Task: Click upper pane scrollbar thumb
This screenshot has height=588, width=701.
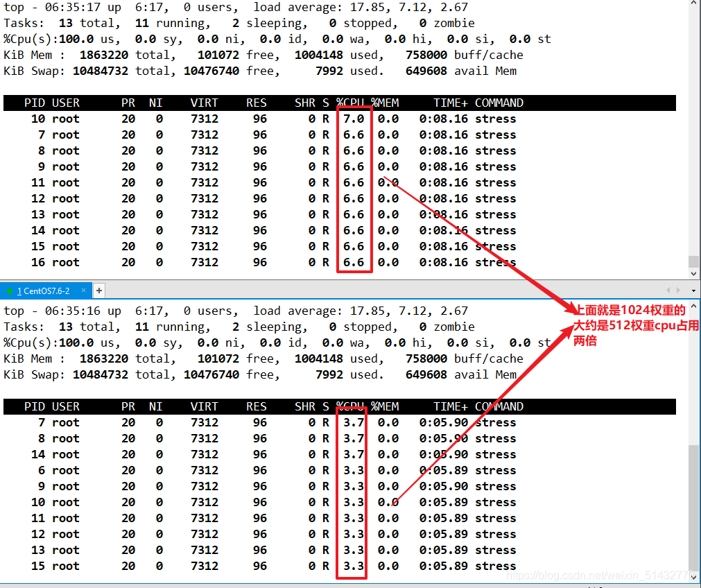Action: click(x=693, y=261)
